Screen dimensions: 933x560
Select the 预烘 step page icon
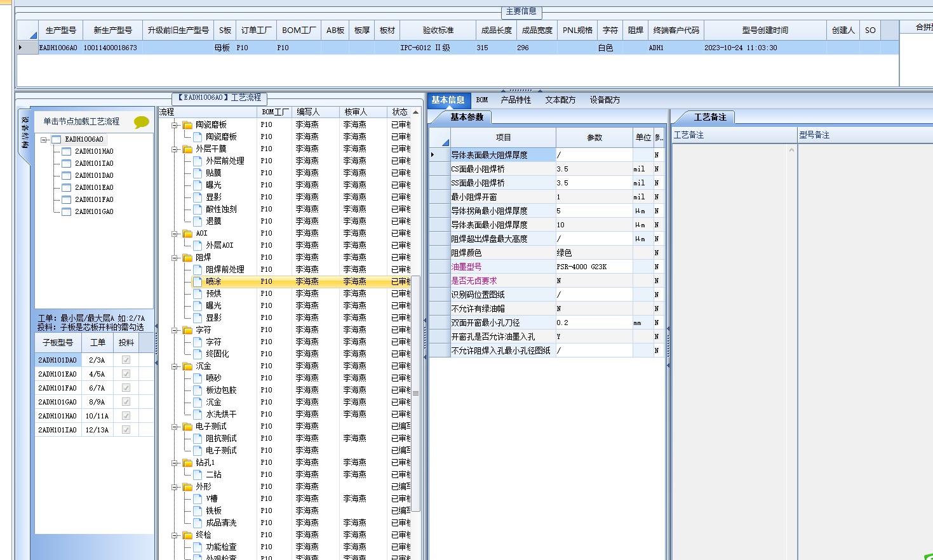pyautogui.click(x=198, y=293)
